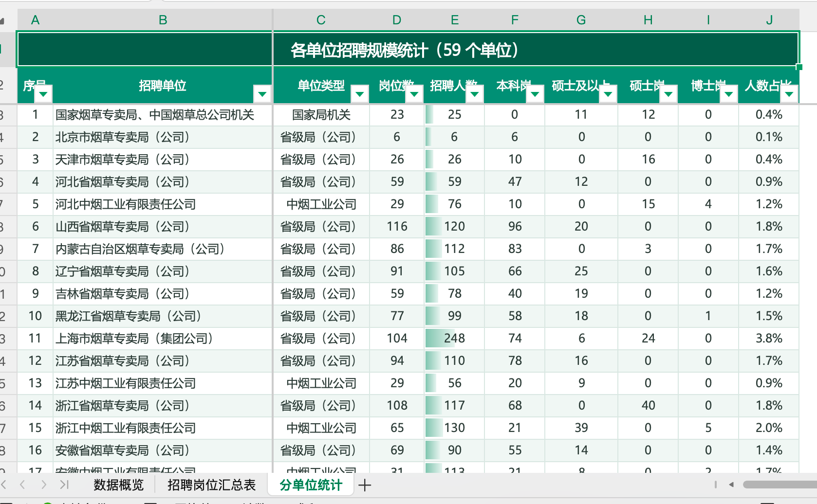Select cell 上海市烟草专卖局（集团公司）
Image resolution: width=817 pixels, height=504 pixels.
pos(163,339)
